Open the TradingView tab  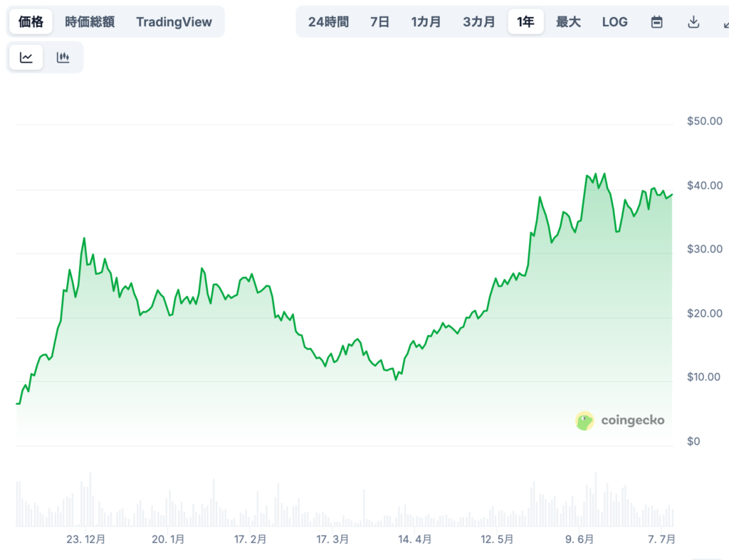click(174, 22)
